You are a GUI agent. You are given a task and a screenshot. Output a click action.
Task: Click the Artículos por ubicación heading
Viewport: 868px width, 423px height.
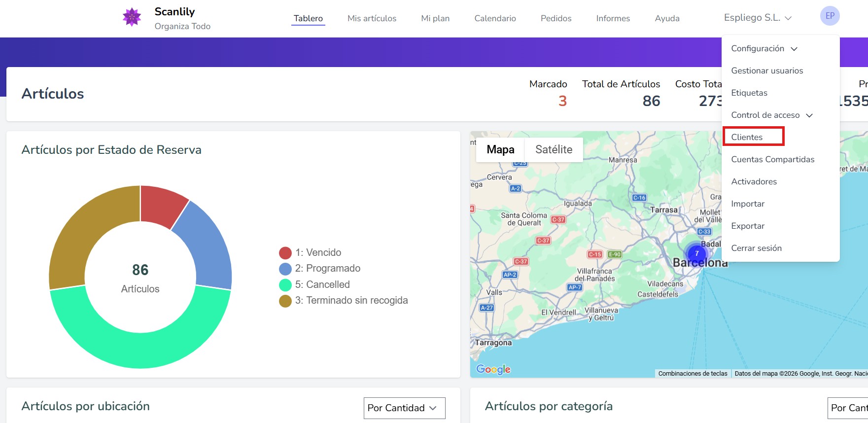pos(86,406)
